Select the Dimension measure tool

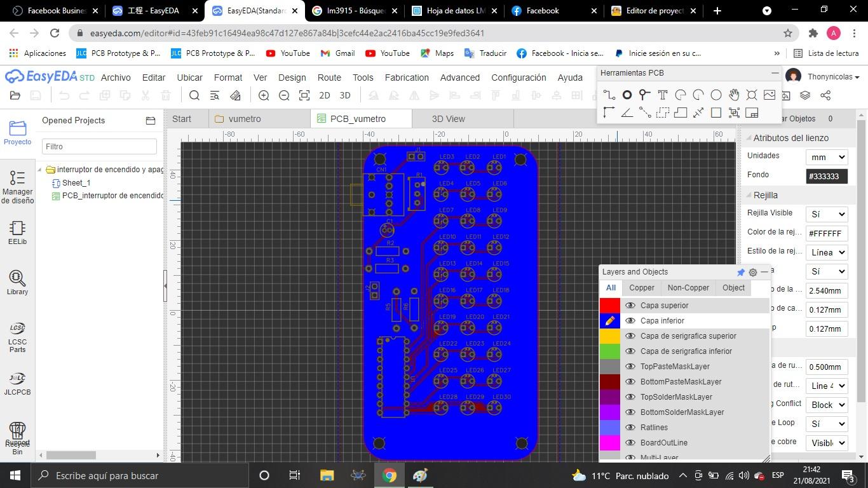[x=698, y=113]
